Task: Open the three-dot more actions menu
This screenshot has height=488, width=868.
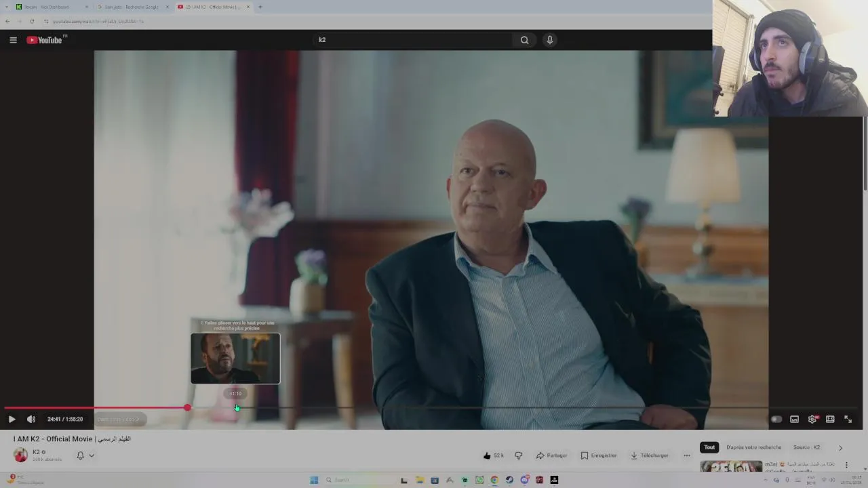Action: (x=687, y=455)
